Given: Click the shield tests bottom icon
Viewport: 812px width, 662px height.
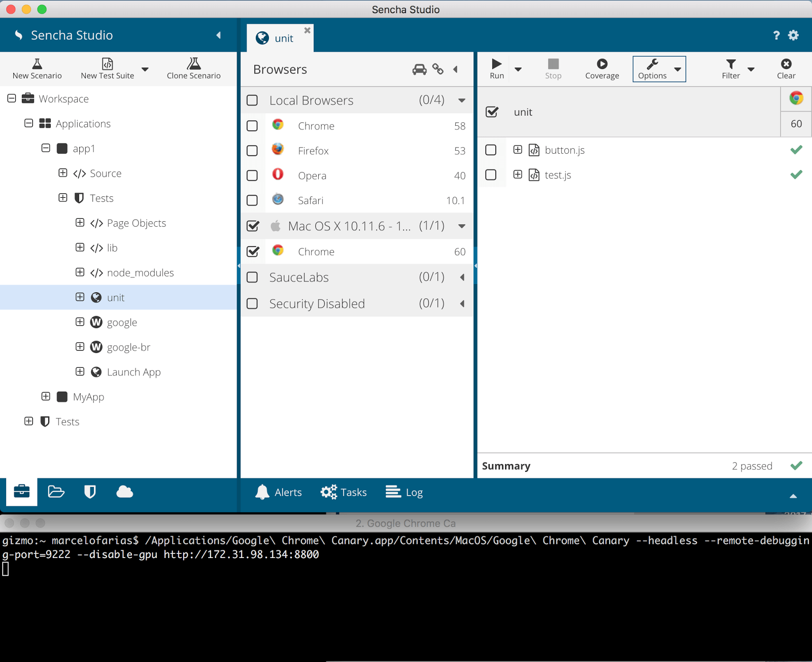Looking at the screenshot, I should [x=90, y=492].
